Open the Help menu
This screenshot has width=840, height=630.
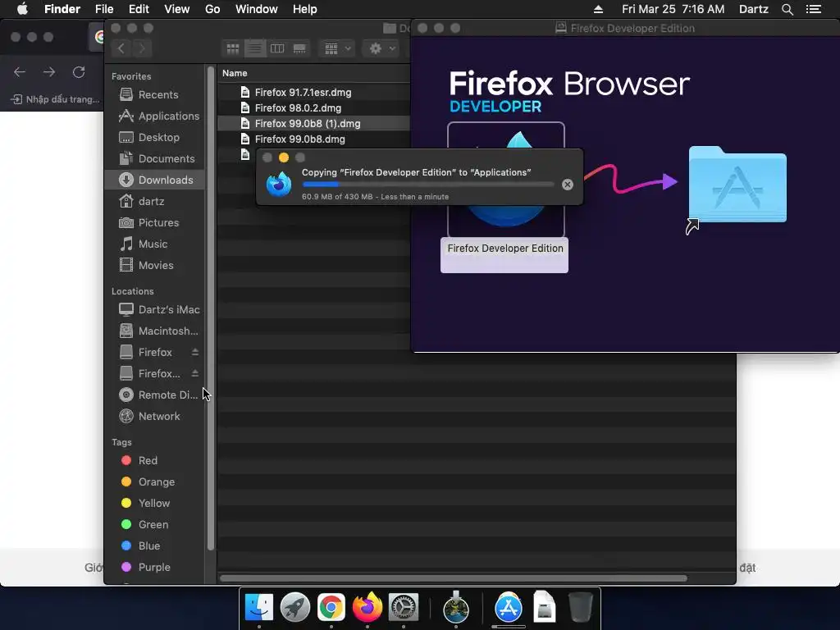pyautogui.click(x=305, y=9)
